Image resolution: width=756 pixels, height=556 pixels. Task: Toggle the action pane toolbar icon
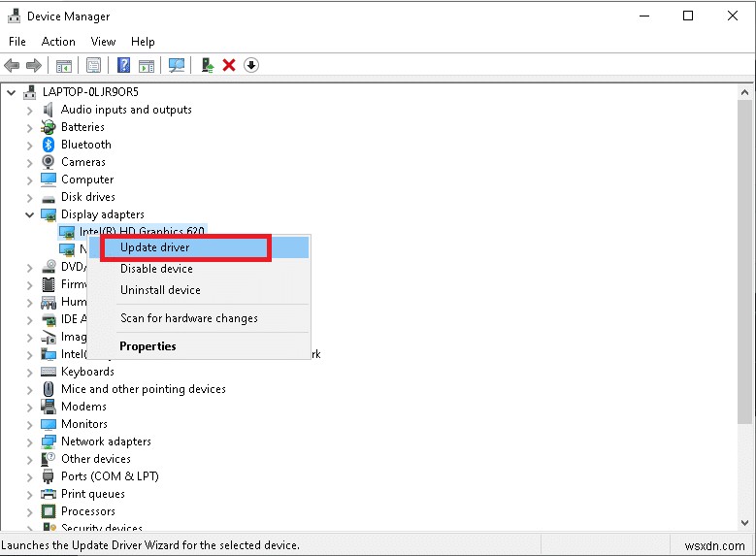tap(147, 65)
